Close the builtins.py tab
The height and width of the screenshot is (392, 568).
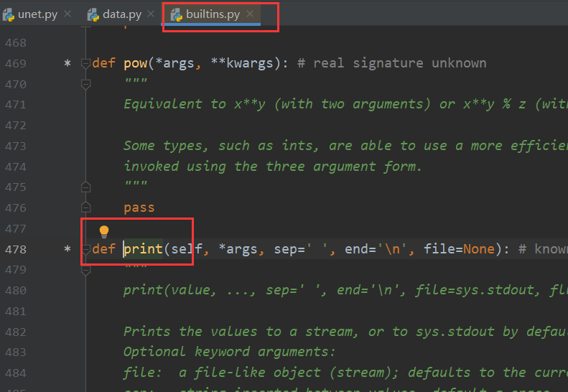coord(250,14)
